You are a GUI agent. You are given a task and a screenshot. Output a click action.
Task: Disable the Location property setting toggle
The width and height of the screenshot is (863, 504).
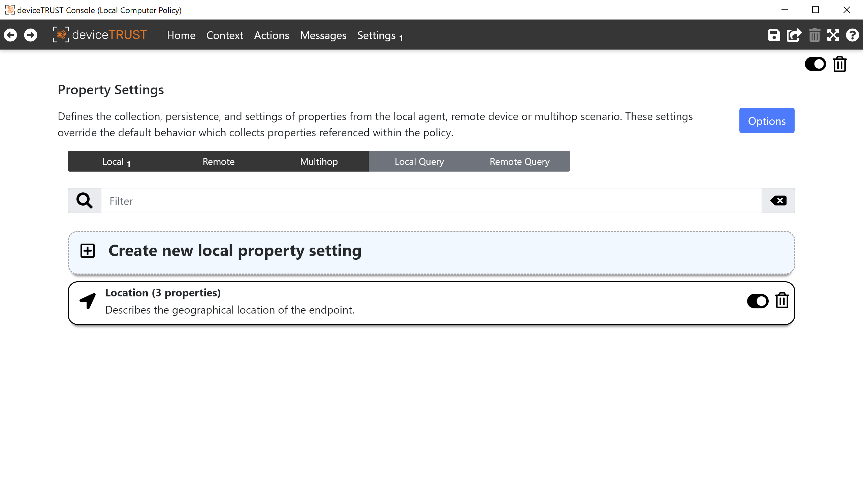[x=758, y=301]
